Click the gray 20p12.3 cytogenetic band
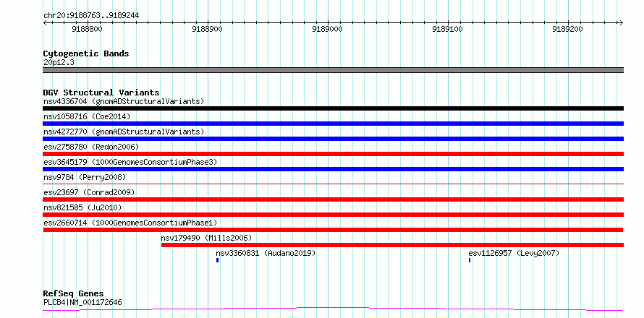This screenshot has height=318, width=644. (333, 70)
